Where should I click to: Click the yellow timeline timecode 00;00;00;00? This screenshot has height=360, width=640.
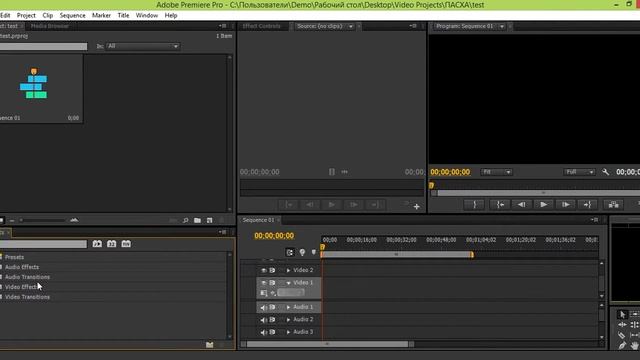[x=274, y=236]
